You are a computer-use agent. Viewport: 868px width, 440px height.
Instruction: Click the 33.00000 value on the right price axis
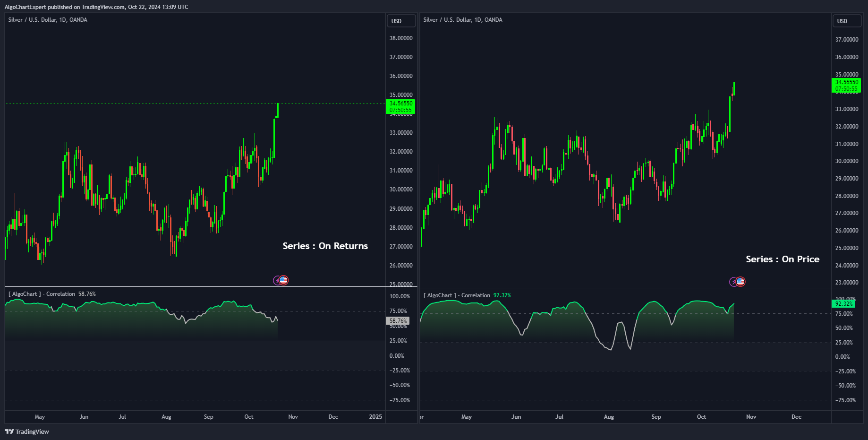pyautogui.click(x=847, y=109)
